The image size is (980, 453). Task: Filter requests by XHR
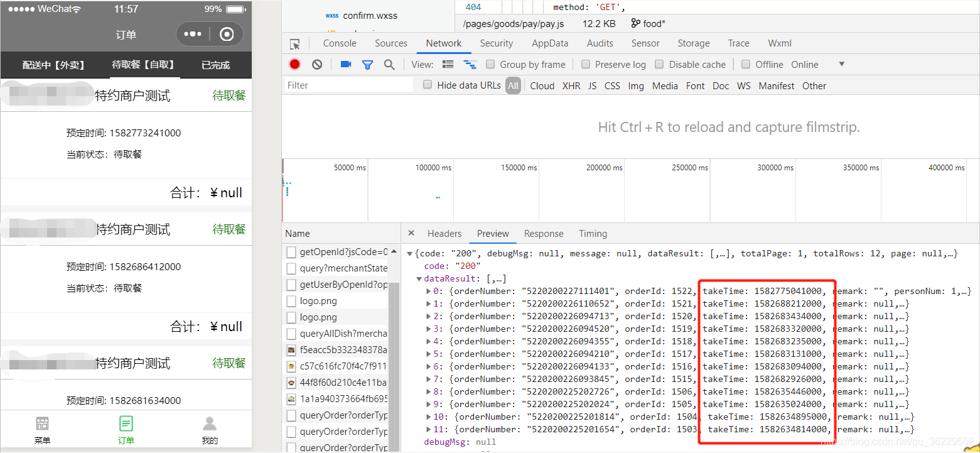coord(571,86)
